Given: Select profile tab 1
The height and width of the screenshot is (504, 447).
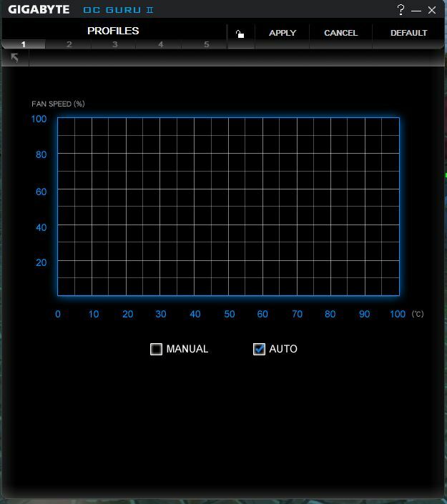Looking at the screenshot, I should tap(24, 44).
